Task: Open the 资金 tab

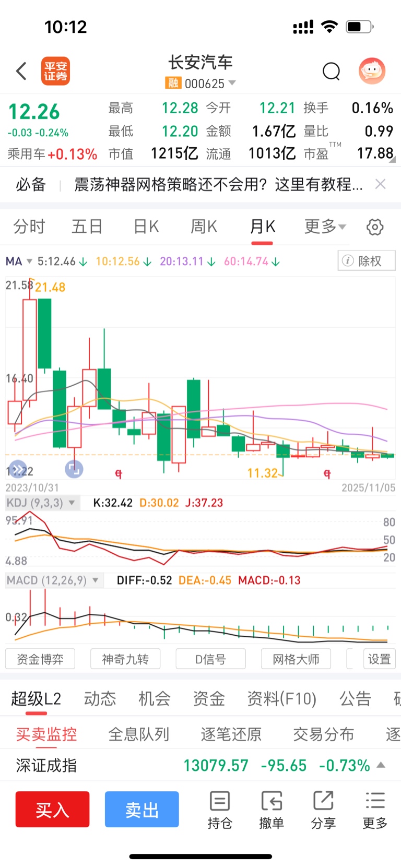Action: tap(209, 698)
